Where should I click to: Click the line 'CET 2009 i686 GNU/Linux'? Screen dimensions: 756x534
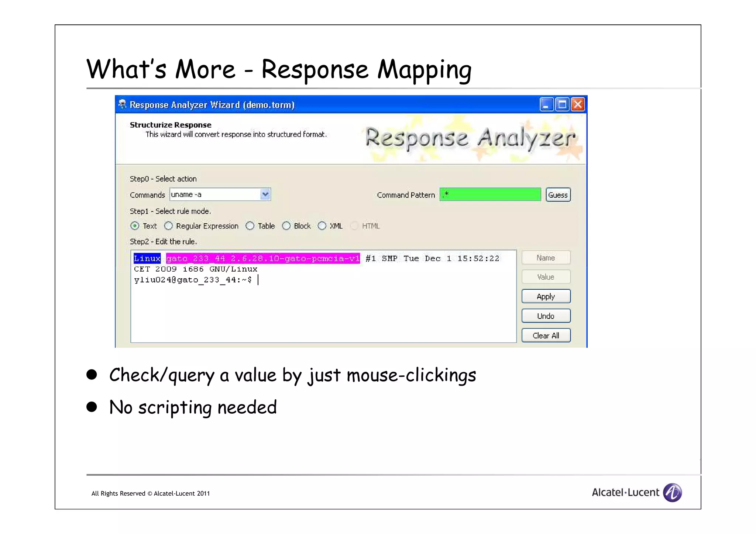[196, 269]
